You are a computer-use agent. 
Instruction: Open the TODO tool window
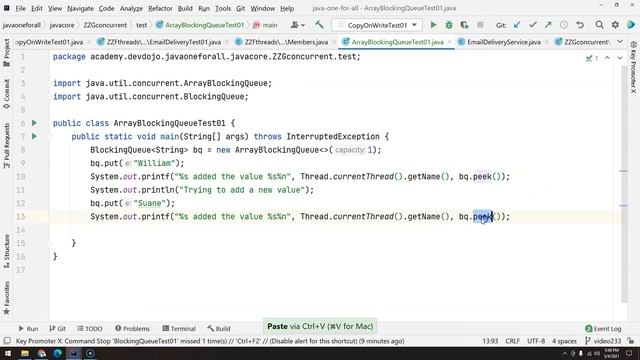point(90,328)
